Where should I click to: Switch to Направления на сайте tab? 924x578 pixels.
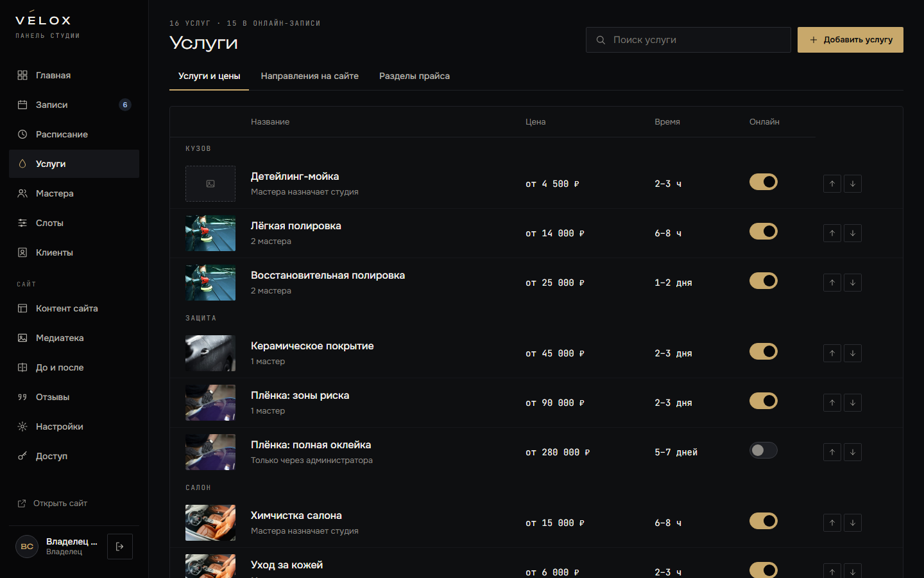(310, 76)
